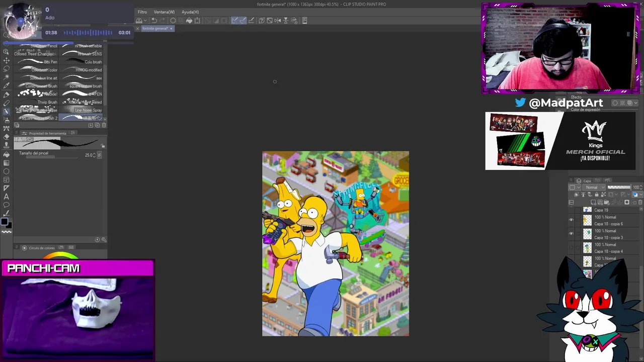The width and height of the screenshot is (644, 362).
Task: Show the Capa 18 - copia 4 layer
Action: 571,247
